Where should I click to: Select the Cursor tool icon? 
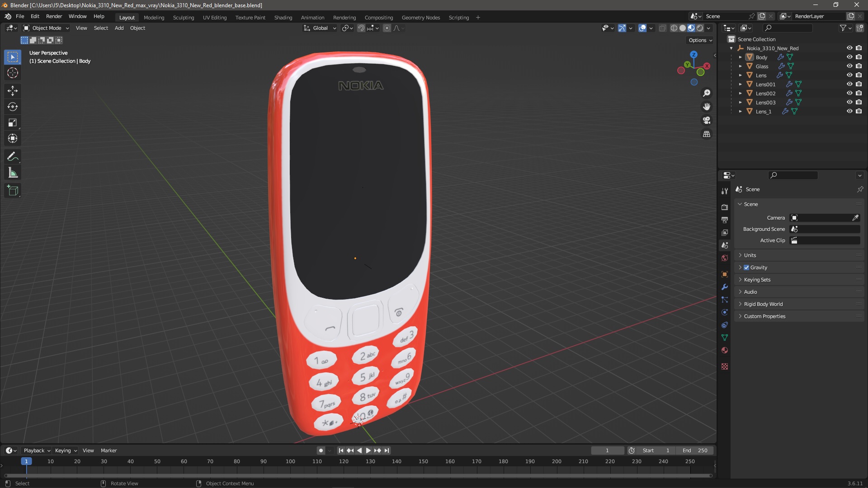[x=13, y=72]
